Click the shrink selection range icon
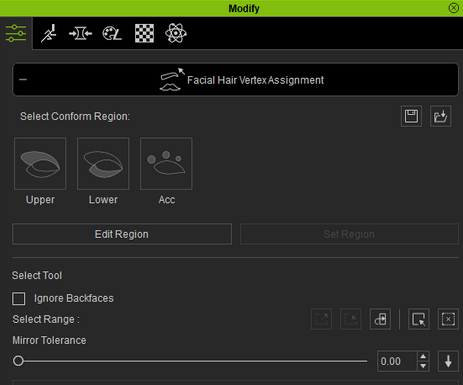 point(351,319)
